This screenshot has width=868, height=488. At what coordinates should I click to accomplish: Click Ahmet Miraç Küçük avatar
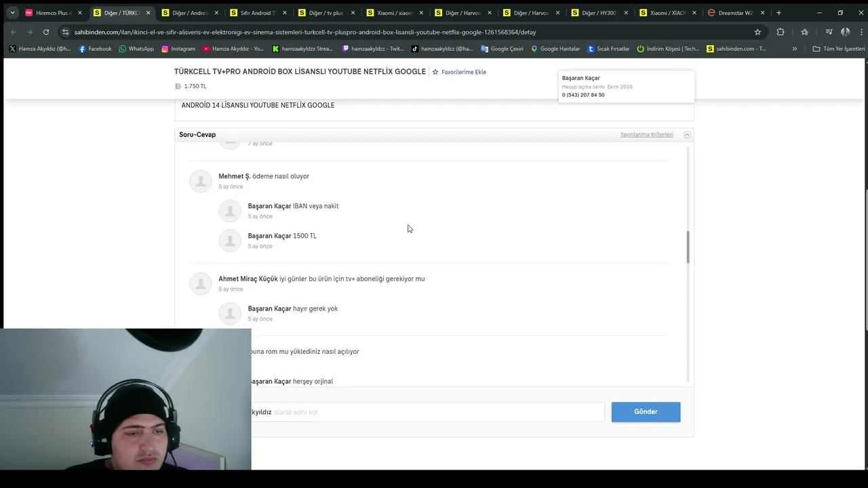[x=201, y=283]
